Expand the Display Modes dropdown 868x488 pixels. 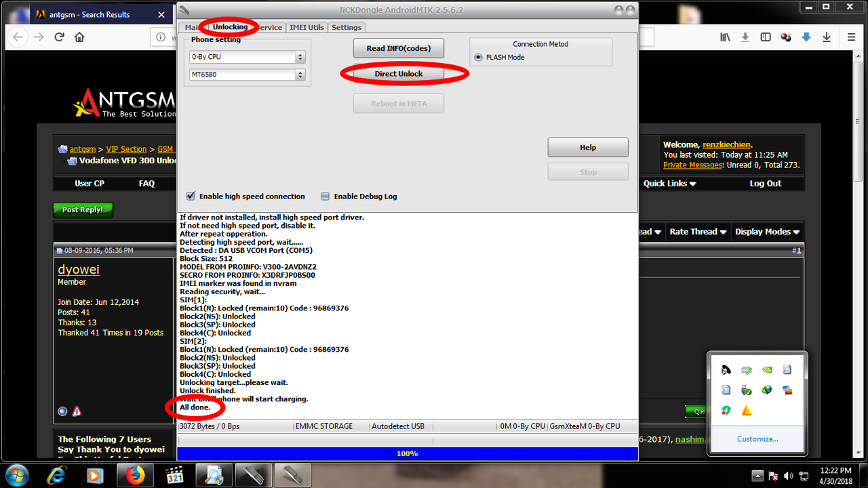(767, 231)
